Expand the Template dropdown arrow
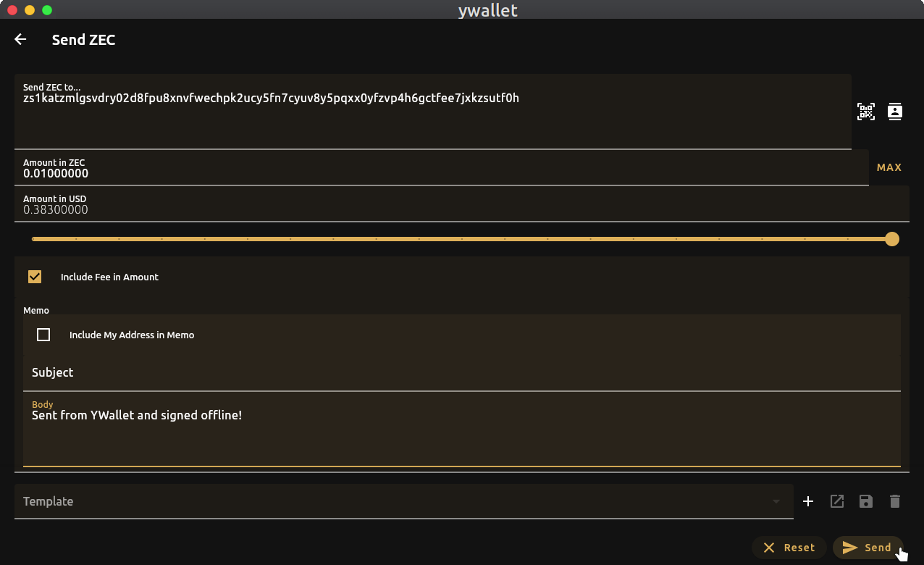Image resolution: width=924 pixels, height=565 pixels. coord(776,501)
